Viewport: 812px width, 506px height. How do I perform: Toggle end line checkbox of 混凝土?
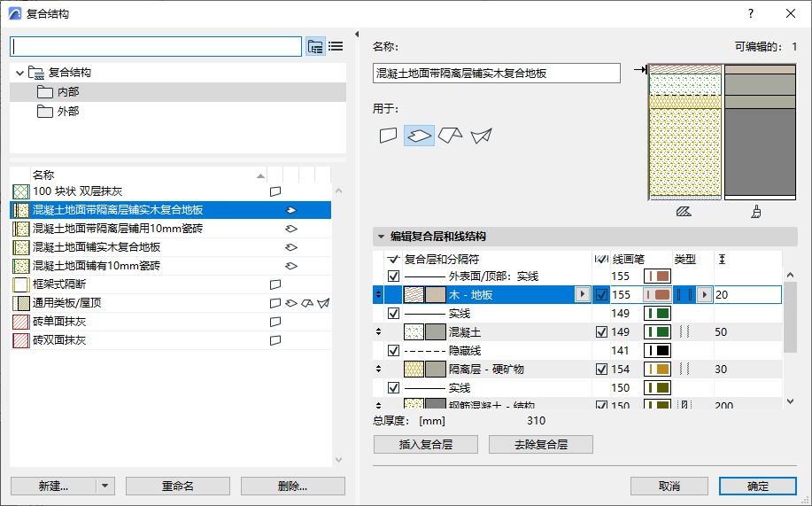(x=601, y=331)
